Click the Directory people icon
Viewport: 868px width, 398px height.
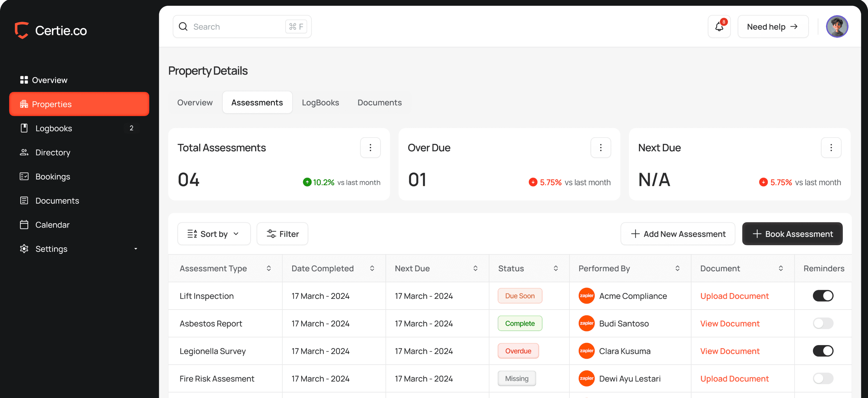point(24,152)
